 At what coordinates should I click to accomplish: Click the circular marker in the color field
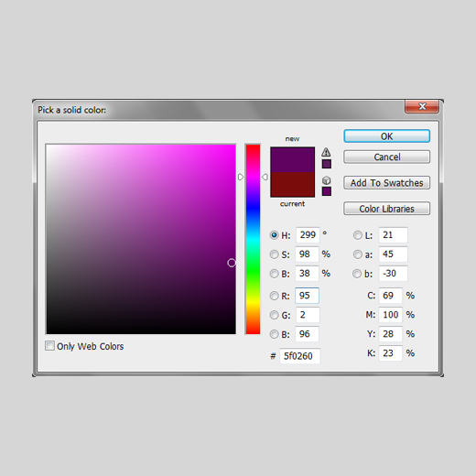(232, 263)
